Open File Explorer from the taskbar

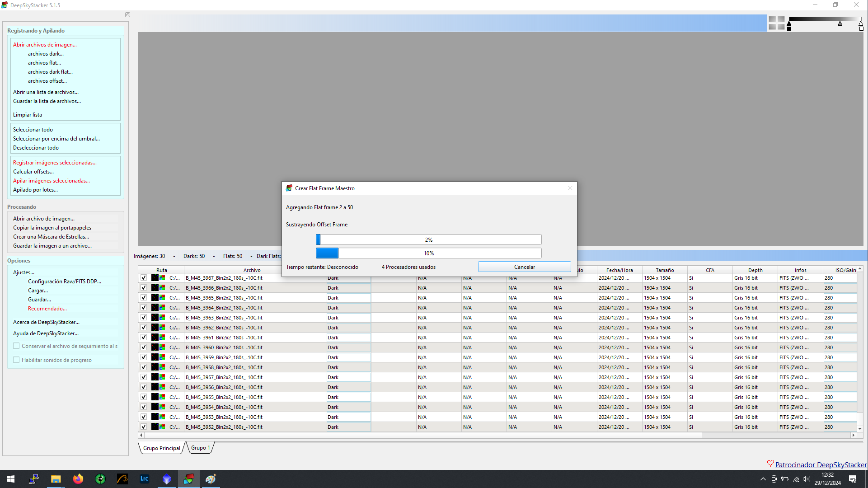point(56,479)
